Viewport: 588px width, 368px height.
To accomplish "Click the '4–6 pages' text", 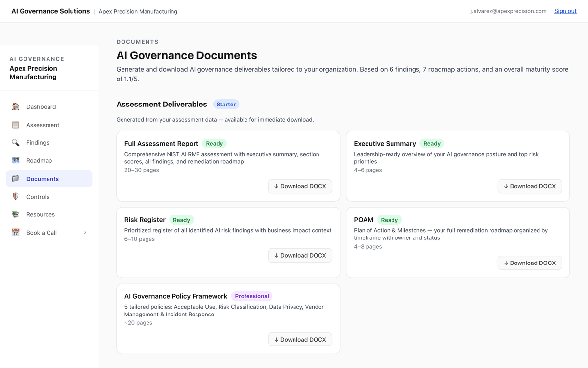I will click(x=368, y=170).
